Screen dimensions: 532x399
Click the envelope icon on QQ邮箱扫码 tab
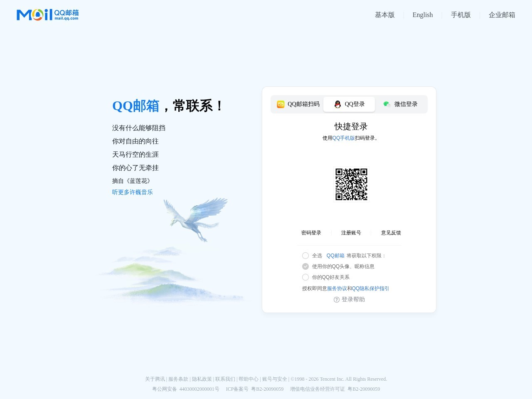click(x=281, y=104)
